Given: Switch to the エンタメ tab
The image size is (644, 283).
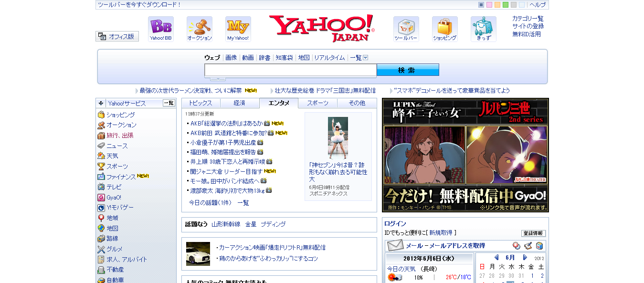Looking at the screenshot, I should [x=279, y=103].
